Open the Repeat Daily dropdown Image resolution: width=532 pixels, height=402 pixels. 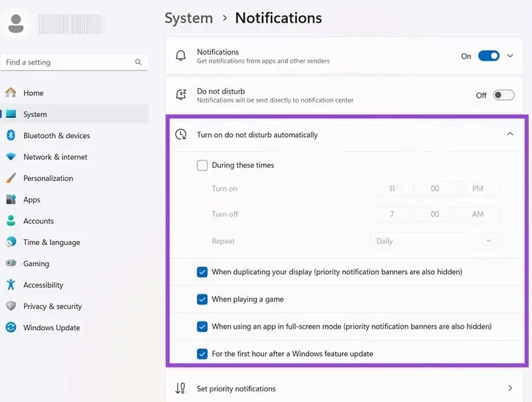[x=434, y=241]
